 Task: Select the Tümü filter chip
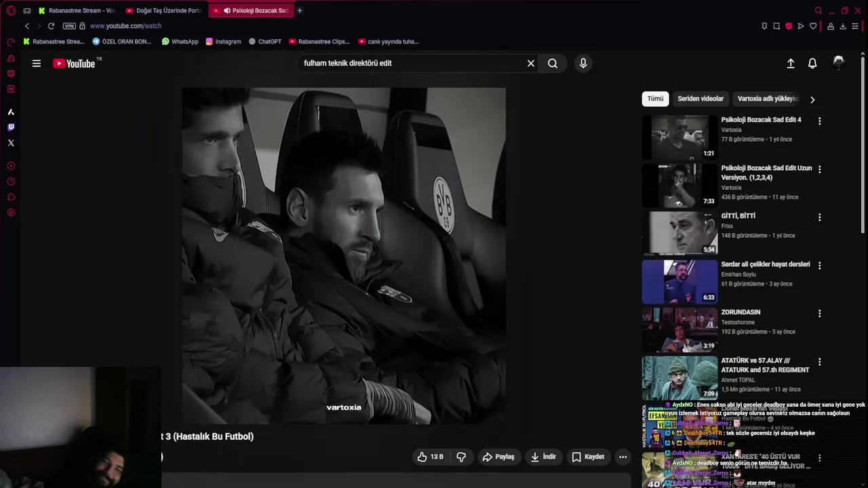tap(655, 99)
